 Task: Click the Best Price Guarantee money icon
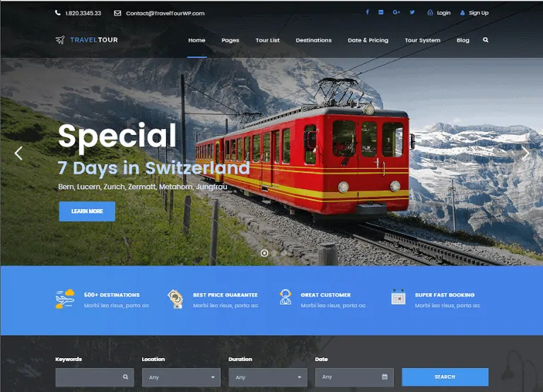pos(175,299)
